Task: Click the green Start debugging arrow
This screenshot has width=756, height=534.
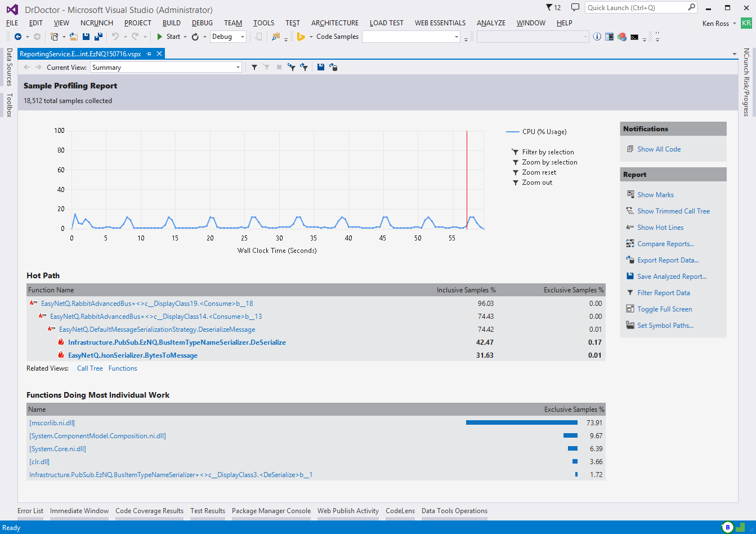Action: coord(160,37)
